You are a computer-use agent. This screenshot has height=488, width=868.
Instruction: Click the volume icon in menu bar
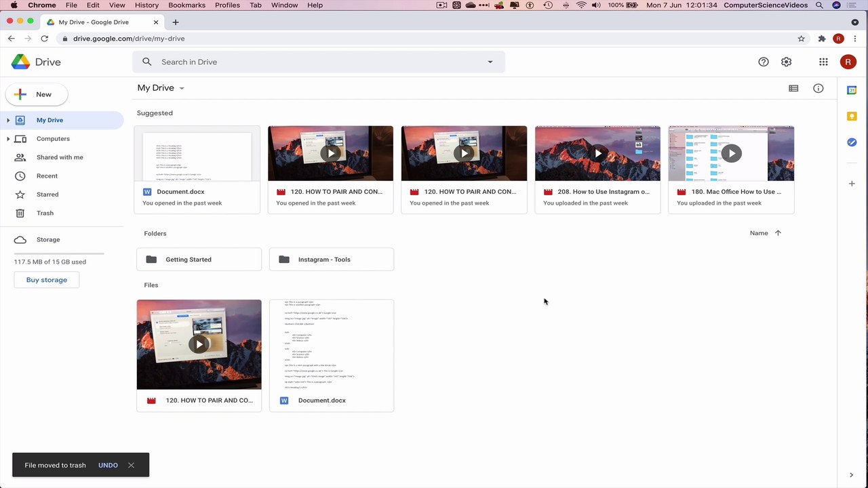pos(596,5)
